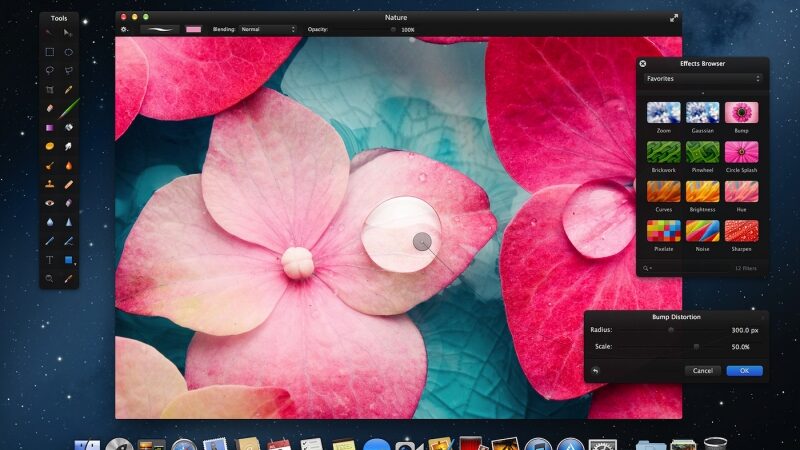The image size is (800, 450).
Task: Click the bump center handle on canvas
Action: tap(422, 241)
